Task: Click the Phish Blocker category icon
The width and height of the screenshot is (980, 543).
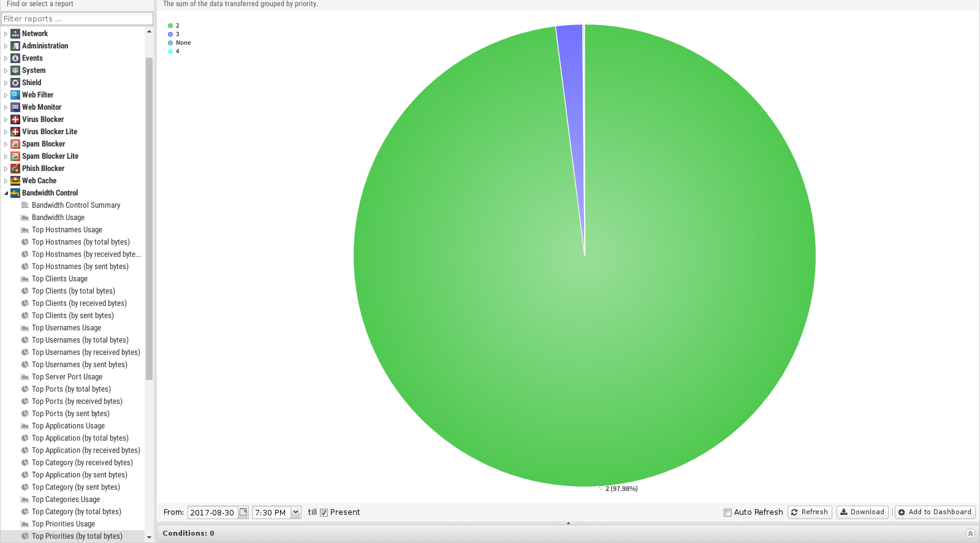Action: pyautogui.click(x=15, y=169)
